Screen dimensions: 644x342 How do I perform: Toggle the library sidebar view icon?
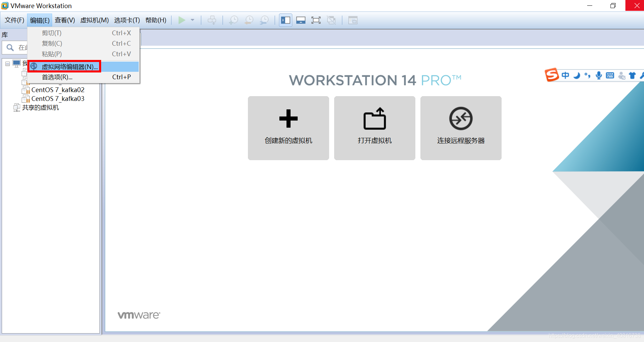click(x=285, y=20)
